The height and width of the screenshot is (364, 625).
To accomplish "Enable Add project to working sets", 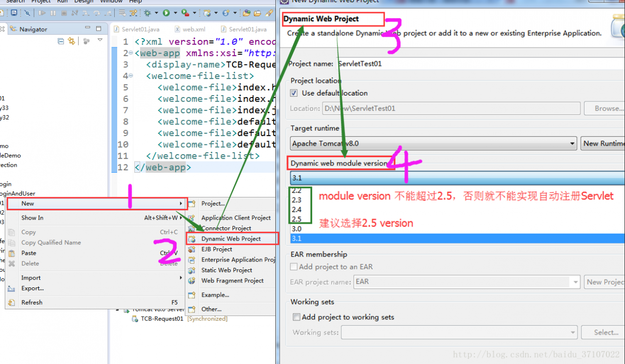I will [x=296, y=317].
